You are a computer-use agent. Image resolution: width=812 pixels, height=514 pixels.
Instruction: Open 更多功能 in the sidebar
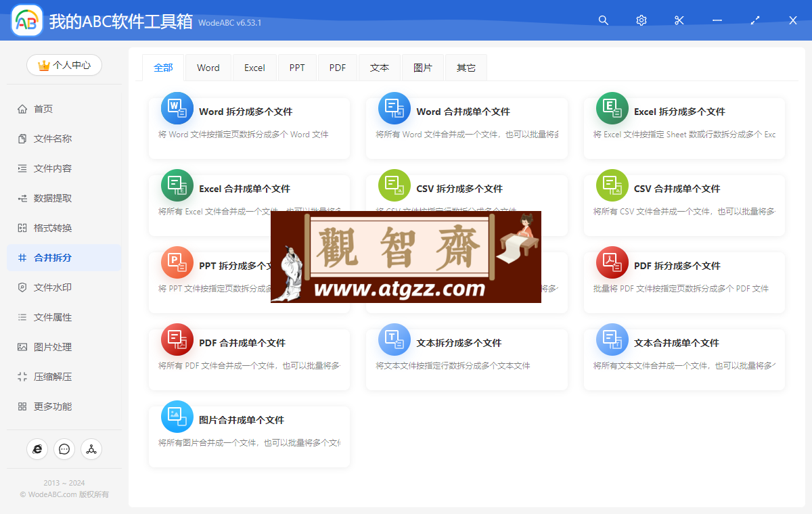(x=64, y=406)
